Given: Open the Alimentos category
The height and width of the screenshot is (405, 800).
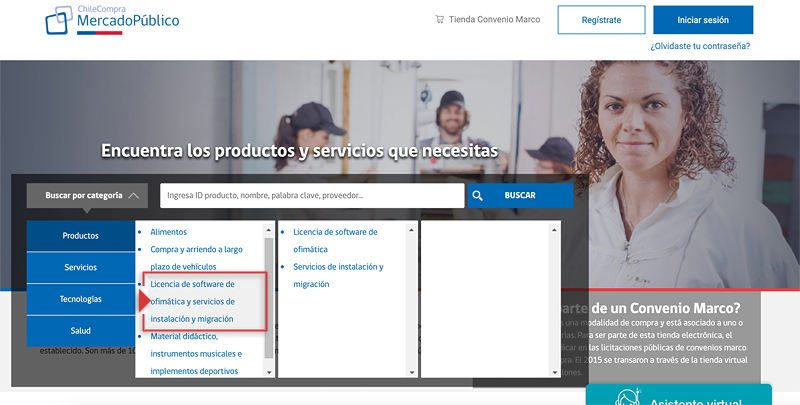Looking at the screenshot, I should (x=168, y=232).
